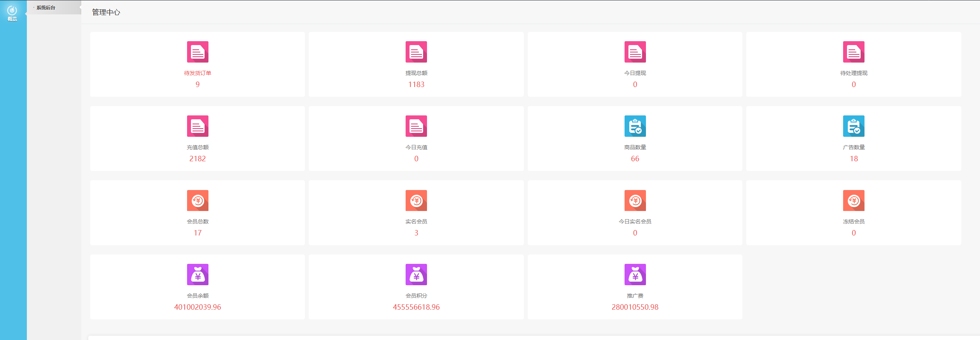Click the 推广费 money bag icon
This screenshot has width=980, height=340.
pyautogui.click(x=635, y=274)
